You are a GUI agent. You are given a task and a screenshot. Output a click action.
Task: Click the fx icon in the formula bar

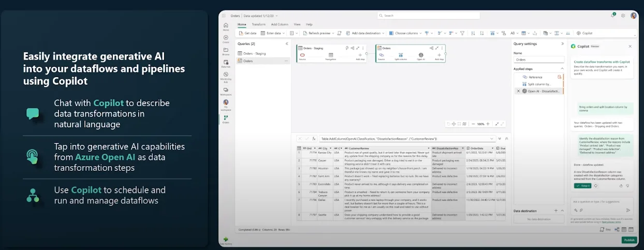(x=314, y=139)
